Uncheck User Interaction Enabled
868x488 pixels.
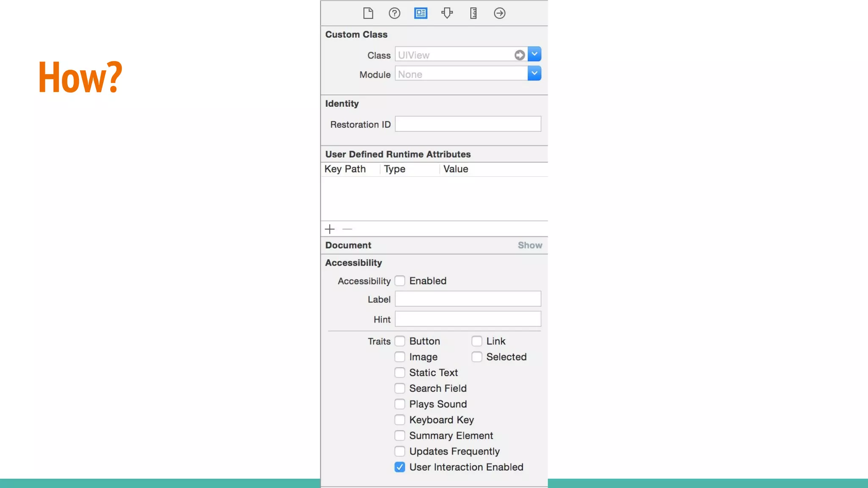400,467
